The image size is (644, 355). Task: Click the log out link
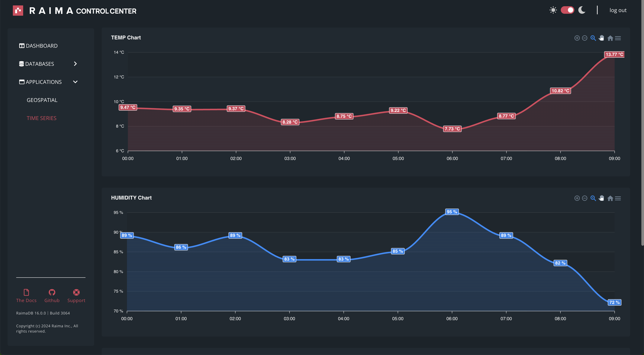coord(618,10)
